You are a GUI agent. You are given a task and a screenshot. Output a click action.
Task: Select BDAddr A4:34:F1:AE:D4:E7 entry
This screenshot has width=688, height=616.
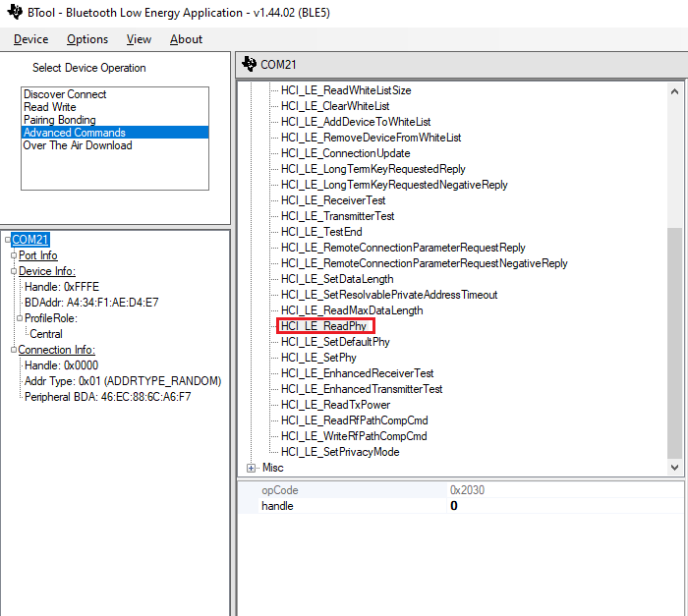(91, 303)
